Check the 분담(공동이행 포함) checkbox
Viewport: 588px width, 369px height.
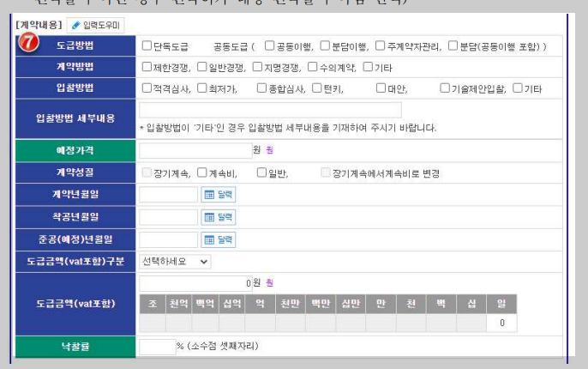tap(453, 45)
